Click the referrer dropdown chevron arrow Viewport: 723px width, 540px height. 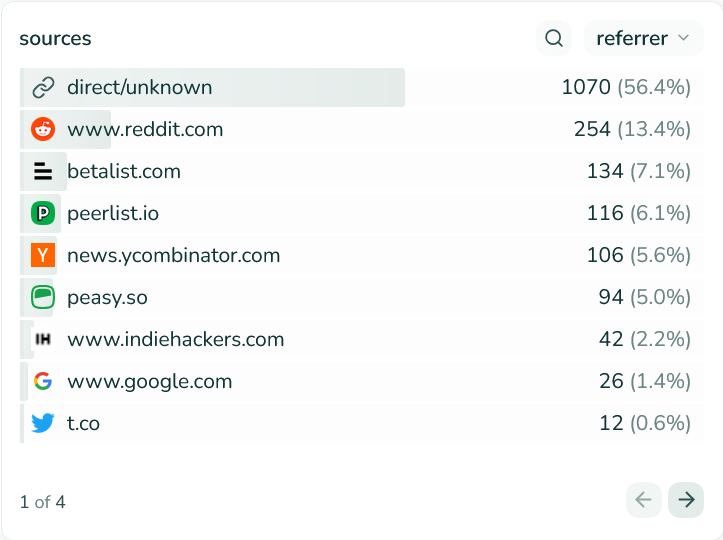(684, 39)
